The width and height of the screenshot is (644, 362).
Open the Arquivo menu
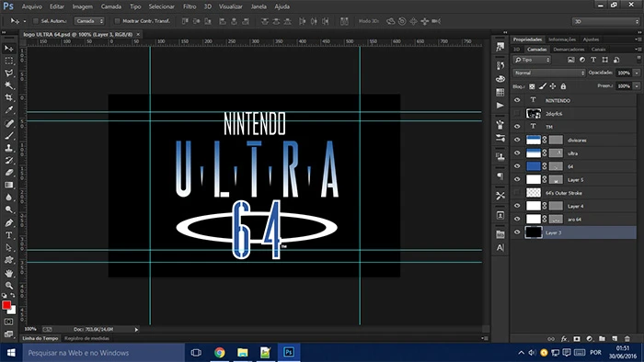(x=32, y=6)
